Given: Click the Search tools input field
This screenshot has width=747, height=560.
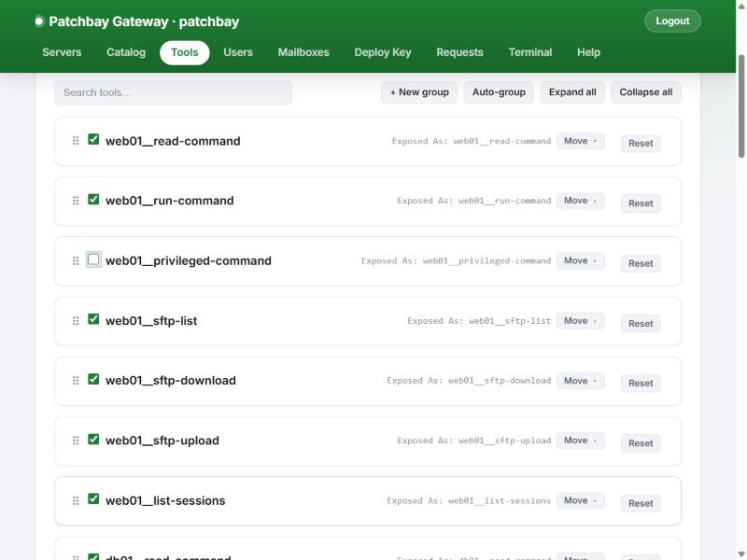Looking at the screenshot, I should point(174,92).
